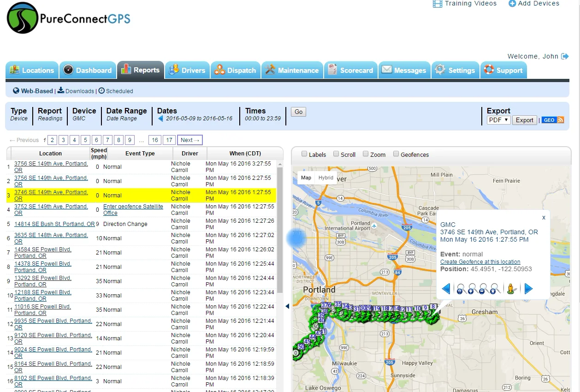Screen dimensions: 580x392
Task: Click the blue Dates back arrow
Action: 161,119
